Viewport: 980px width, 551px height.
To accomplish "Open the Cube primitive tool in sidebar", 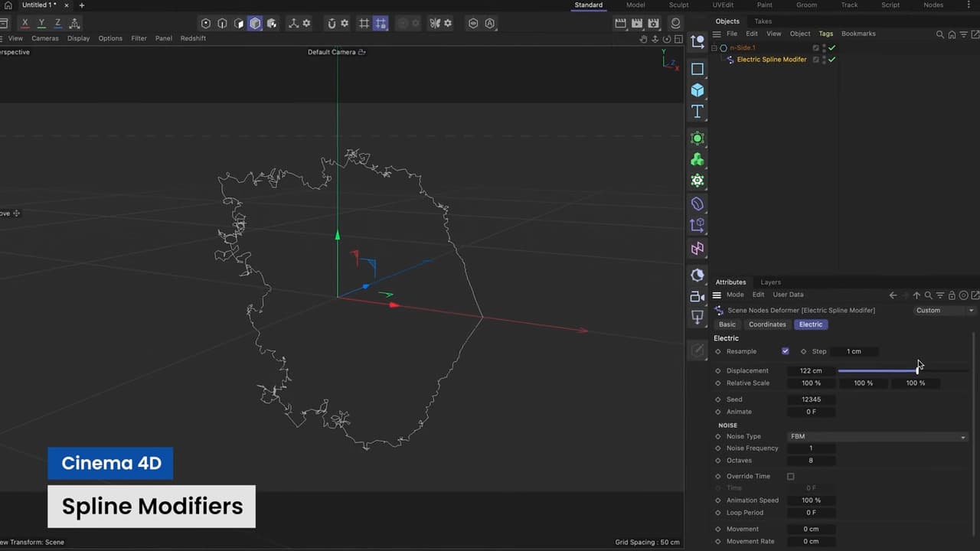I will [x=697, y=90].
